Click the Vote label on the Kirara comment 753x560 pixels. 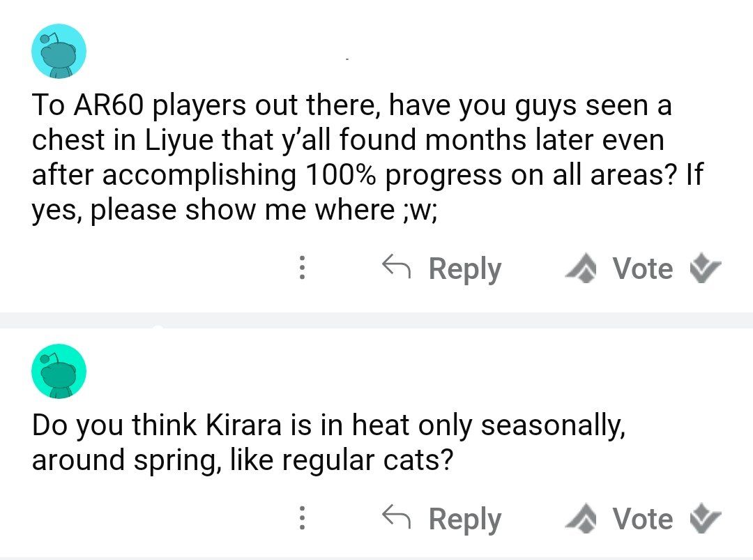pyautogui.click(x=643, y=520)
